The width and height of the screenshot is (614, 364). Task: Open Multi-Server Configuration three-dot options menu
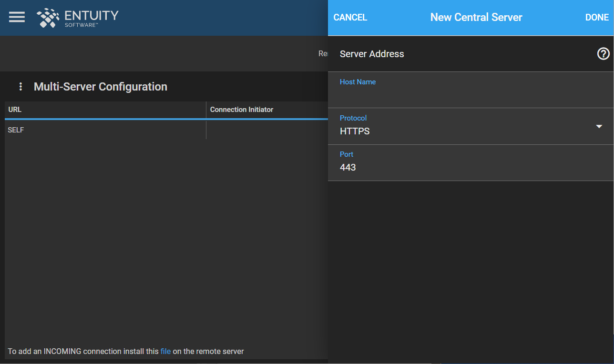click(20, 87)
